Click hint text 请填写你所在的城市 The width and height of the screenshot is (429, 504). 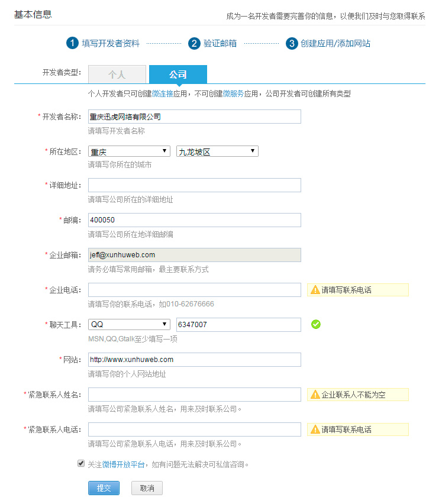tap(120, 165)
